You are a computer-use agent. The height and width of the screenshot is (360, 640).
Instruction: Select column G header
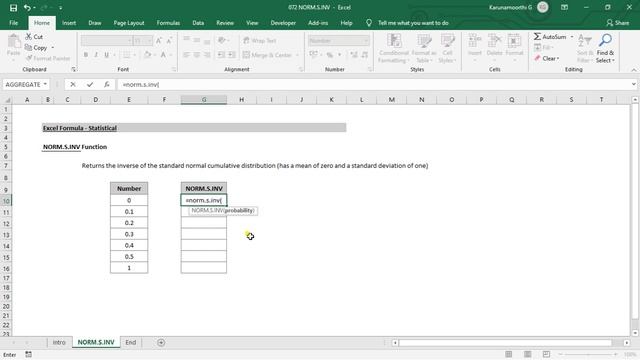click(x=204, y=100)
